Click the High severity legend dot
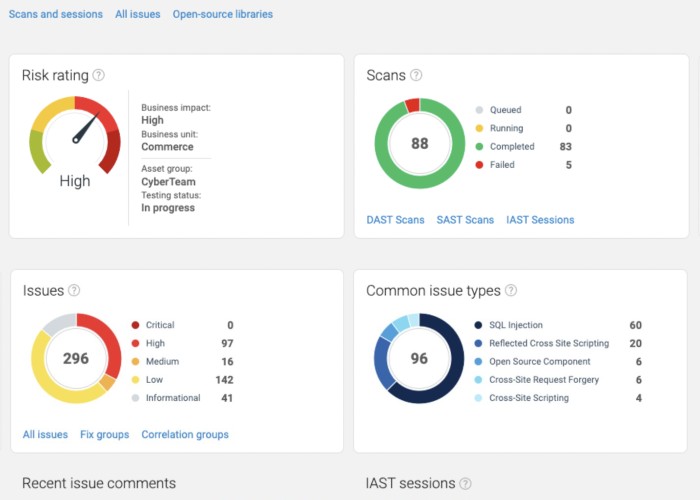Viewport: 700px width, 500px height. [x=135, y=343]
